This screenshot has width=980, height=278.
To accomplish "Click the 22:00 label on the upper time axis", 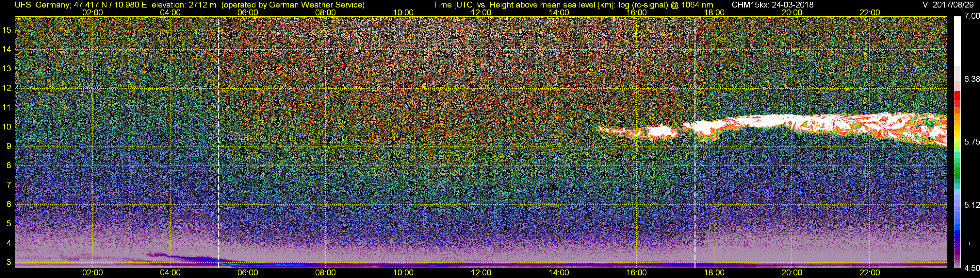I will (x=870, y=12).
